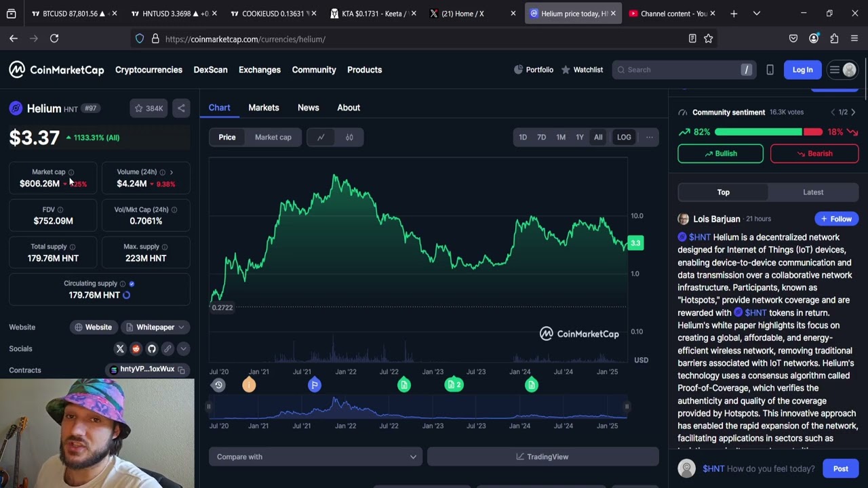Screen dimensions: 868x488
Task: Switch to the News tab
Action: (309, 108)
